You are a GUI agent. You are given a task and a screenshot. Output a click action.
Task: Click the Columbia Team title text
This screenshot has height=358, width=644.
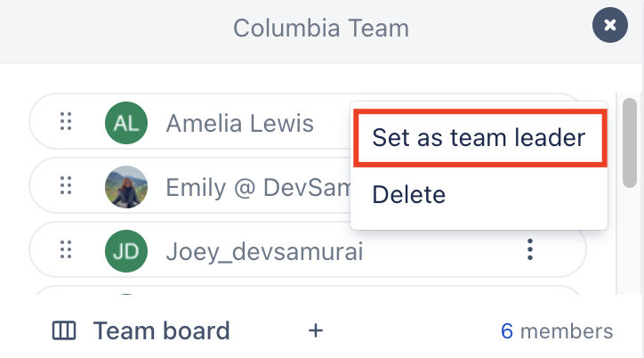[321, 28]
